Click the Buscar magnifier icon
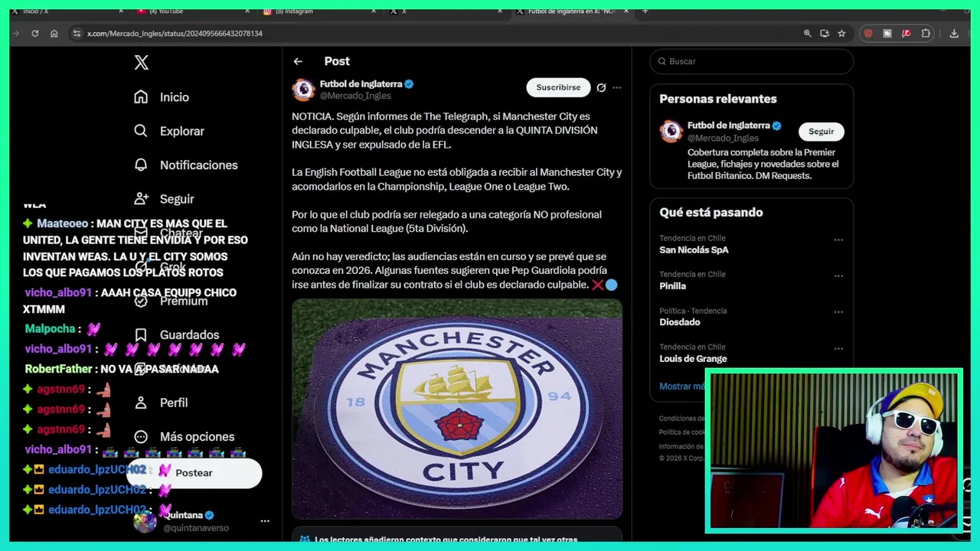This screenshot has width=980, height=551. tap(661, 61)
